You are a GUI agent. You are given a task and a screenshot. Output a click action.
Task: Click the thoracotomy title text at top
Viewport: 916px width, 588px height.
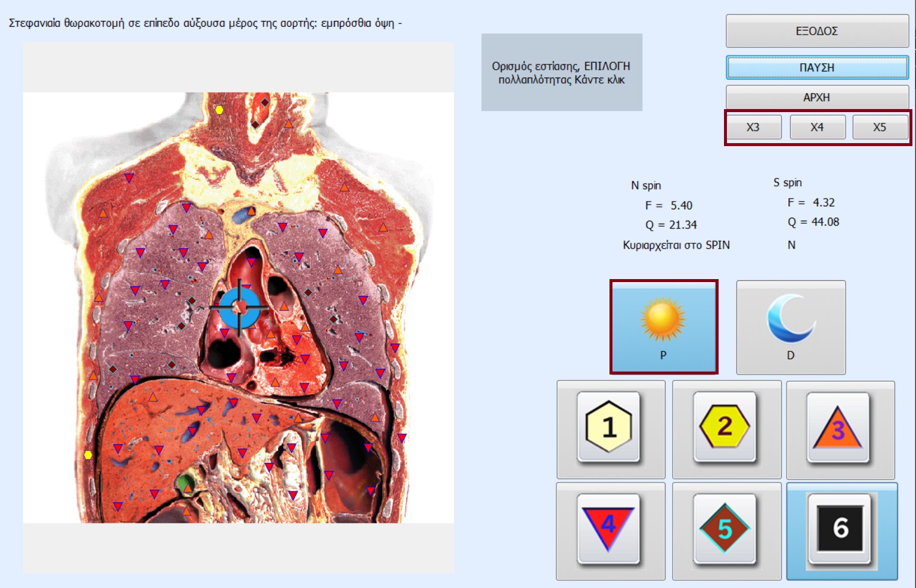pos(205,23)
